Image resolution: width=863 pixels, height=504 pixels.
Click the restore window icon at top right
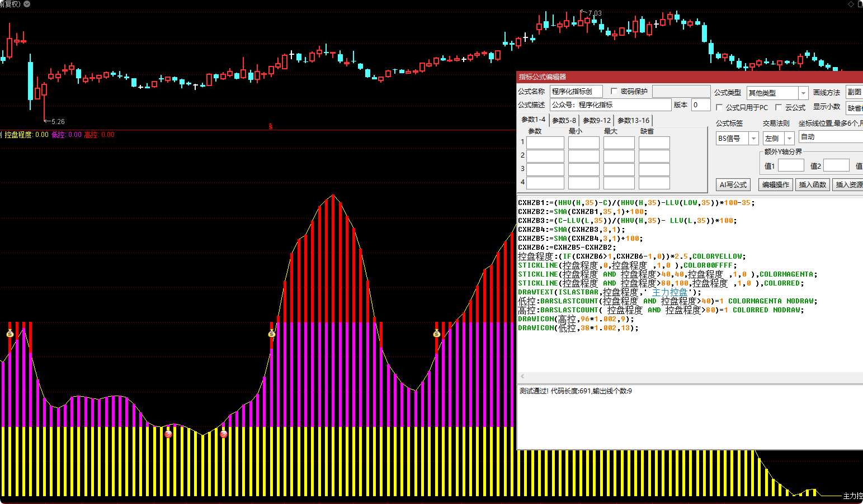(860, 4)
